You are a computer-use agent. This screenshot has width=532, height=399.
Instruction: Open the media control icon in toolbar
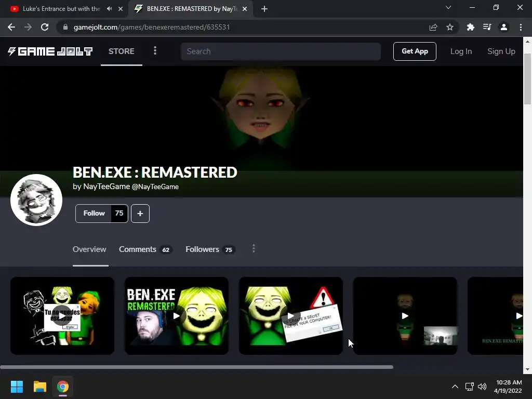point(487,27)
